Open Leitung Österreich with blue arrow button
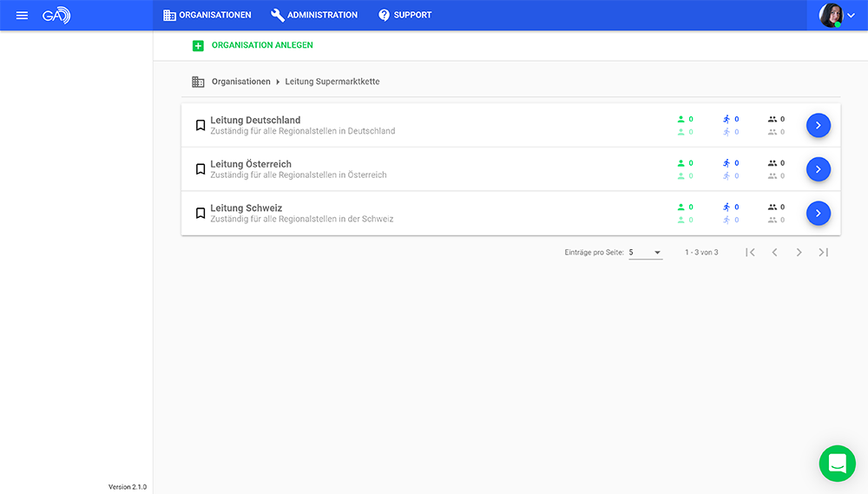868x494 pixels. click(x=818, y=169)
